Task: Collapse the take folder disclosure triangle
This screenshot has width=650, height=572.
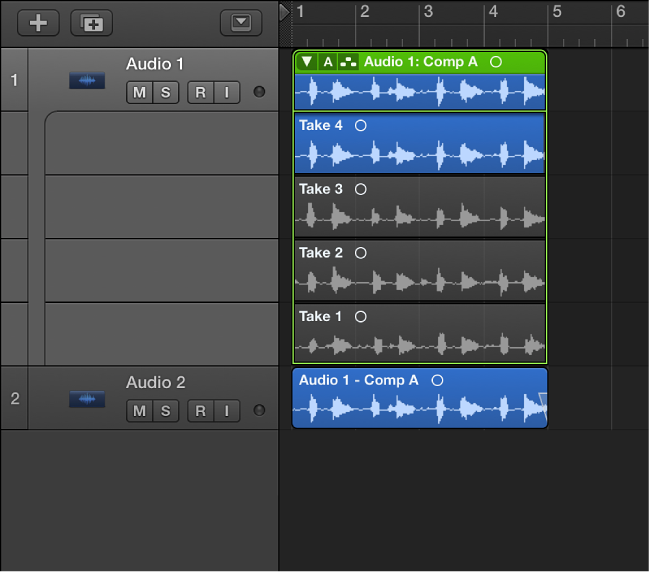Action: [x=307, y=62]
